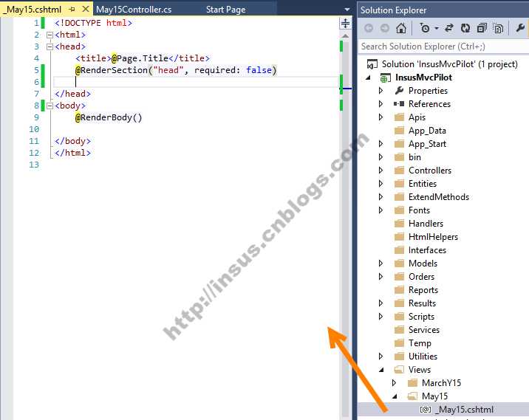Click the Properties wrench icon in tree

click(x=399, y=90)
